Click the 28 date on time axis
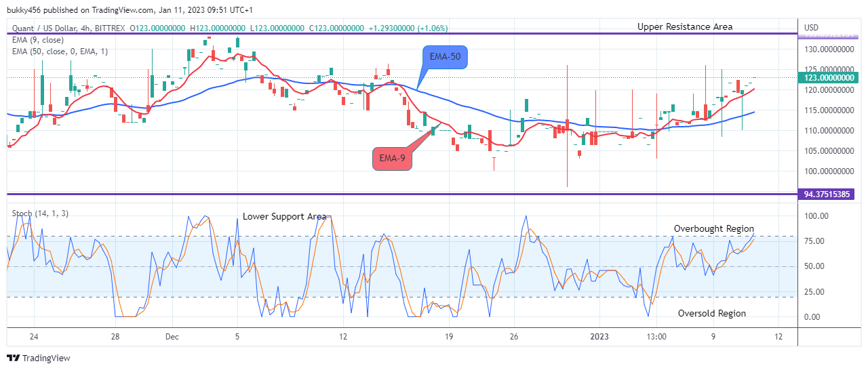Screen dimensions: 868x370 click(115, 336)
